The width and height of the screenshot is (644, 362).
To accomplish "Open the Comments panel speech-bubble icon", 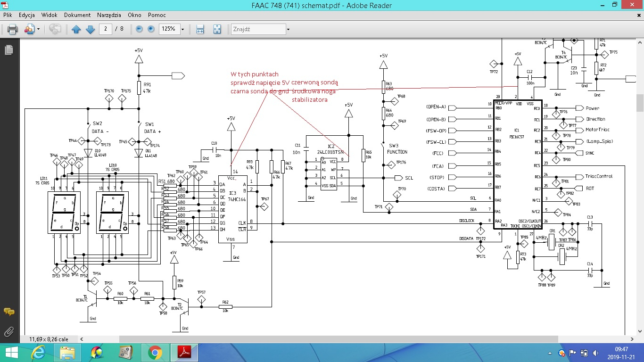I will 8,312.
